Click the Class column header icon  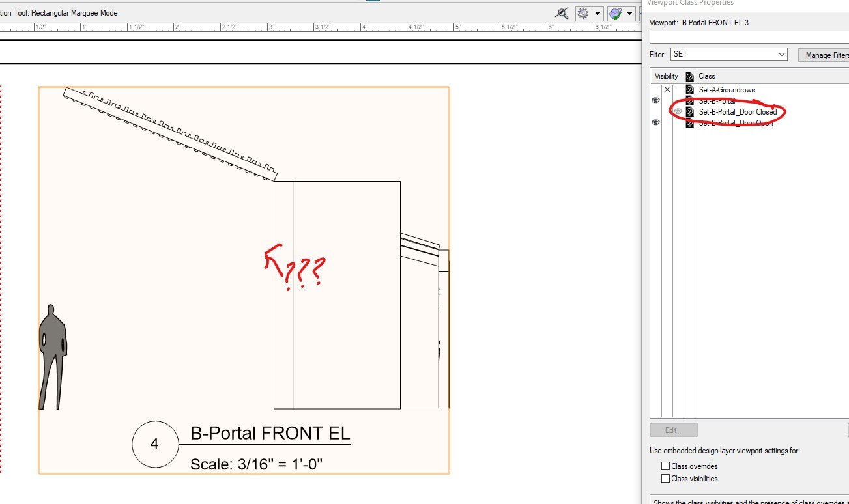click(x=689, y=76)
